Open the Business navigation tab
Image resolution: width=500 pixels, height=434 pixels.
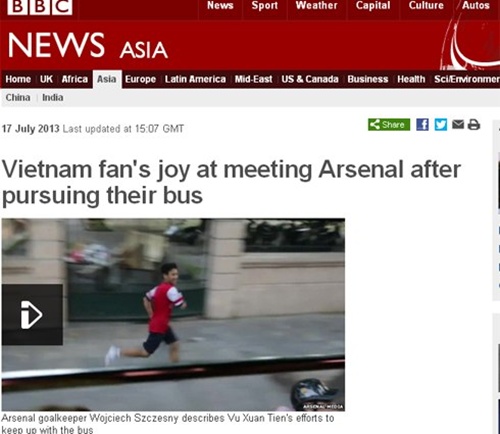(x=368, y=79)
